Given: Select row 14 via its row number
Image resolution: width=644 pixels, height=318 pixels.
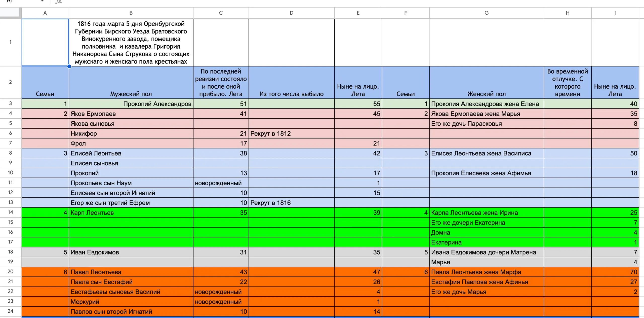Looking at the screenshot, I should (x=11, y=212).
